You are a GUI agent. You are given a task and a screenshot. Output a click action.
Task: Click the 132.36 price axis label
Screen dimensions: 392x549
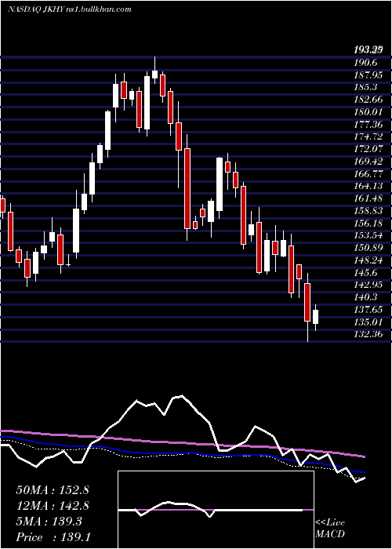[x=368, y=334]
